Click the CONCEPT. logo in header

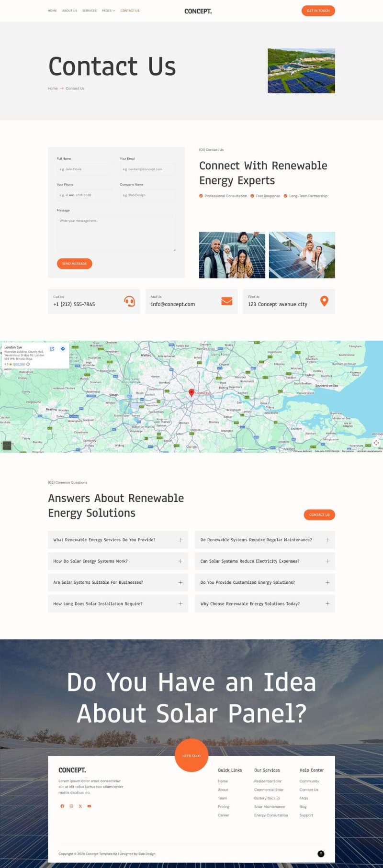(x=198, y=11)
